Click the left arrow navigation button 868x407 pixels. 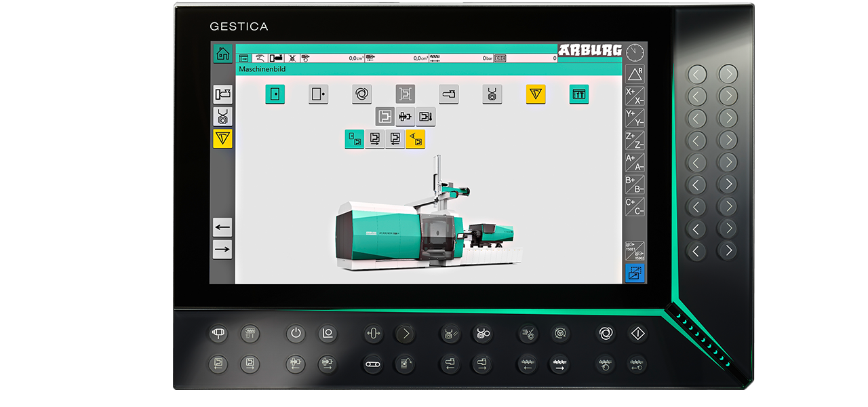pos(222,227)
